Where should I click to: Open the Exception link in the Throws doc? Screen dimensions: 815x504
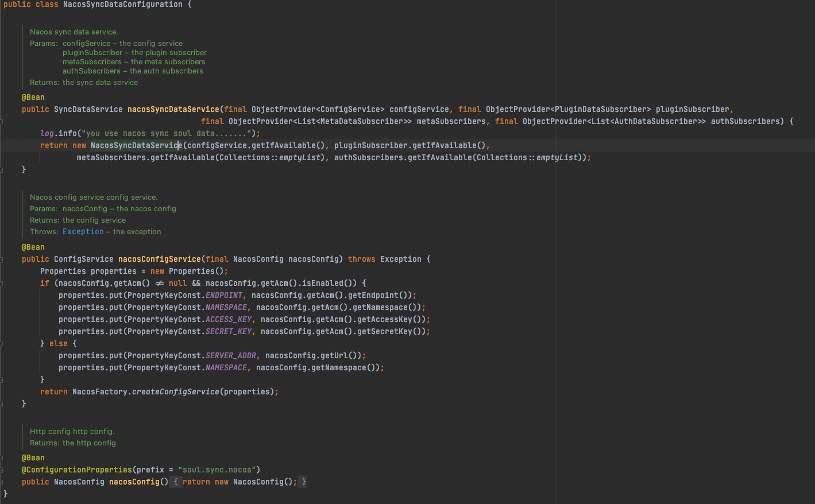[x=83, y=231]
